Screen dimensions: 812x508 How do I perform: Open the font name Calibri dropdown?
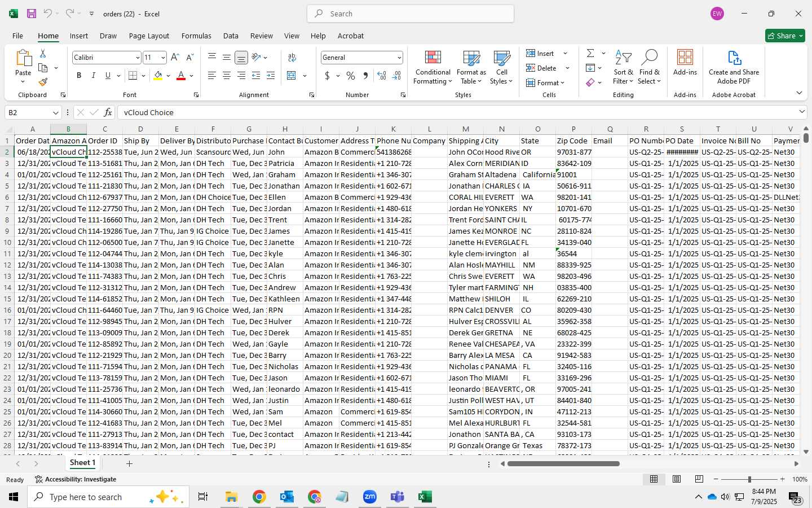pos(137,58)
